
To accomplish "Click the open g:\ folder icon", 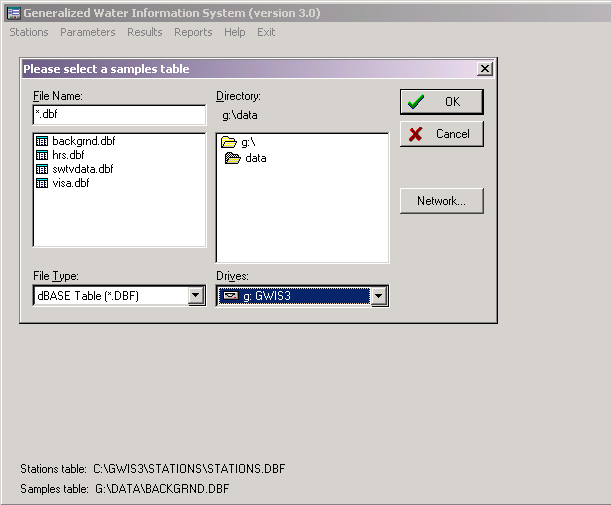I will click(x=229, y=142).
